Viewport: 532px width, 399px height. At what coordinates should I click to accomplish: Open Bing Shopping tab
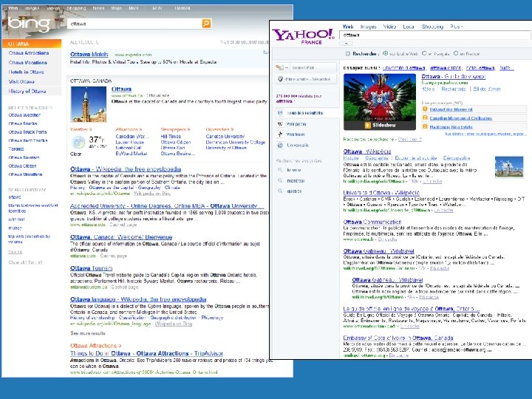pos(76,8)
